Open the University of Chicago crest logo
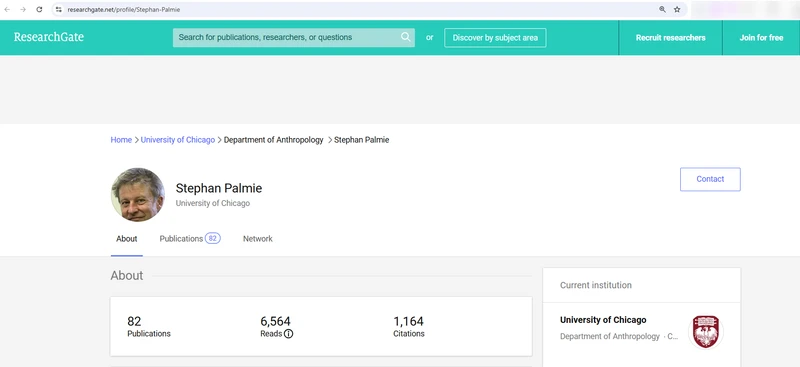Screen dimensions: 800x367 pos(706,331)
